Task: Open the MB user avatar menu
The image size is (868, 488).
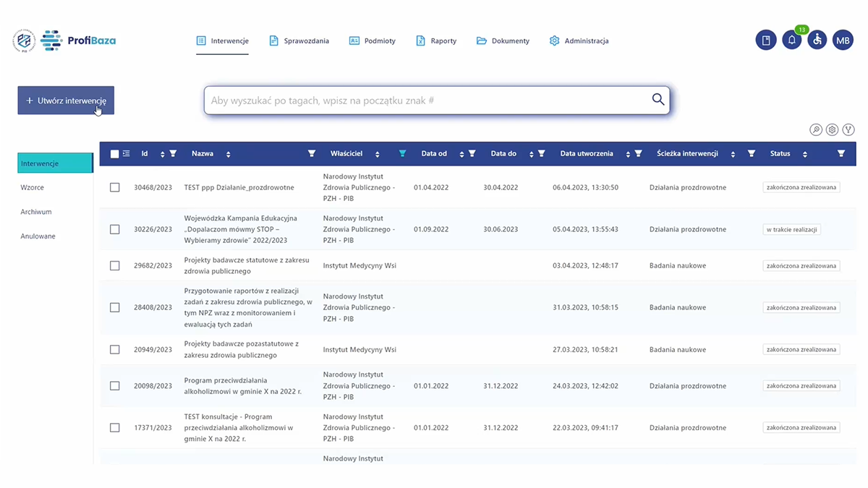Action: (x=843, y=40)
